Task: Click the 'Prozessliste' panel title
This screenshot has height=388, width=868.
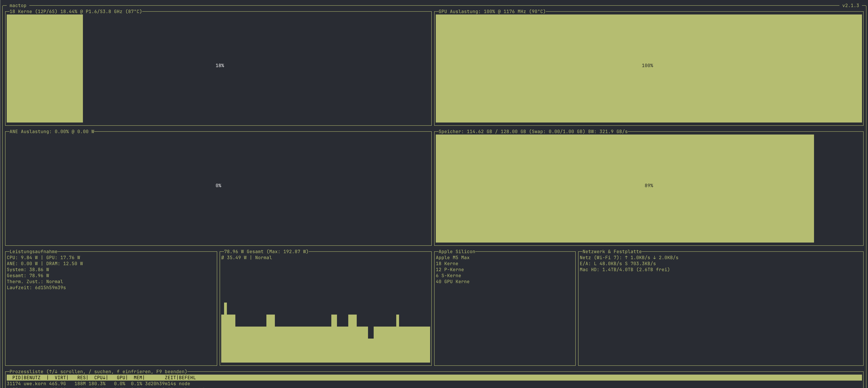Action: pyautogui.click(x=98, y=371)
